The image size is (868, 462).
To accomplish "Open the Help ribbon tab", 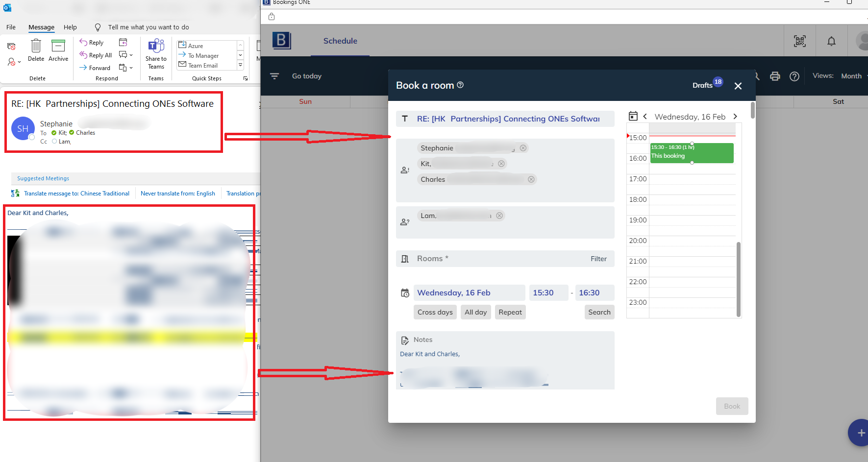I will pos(70,27).
